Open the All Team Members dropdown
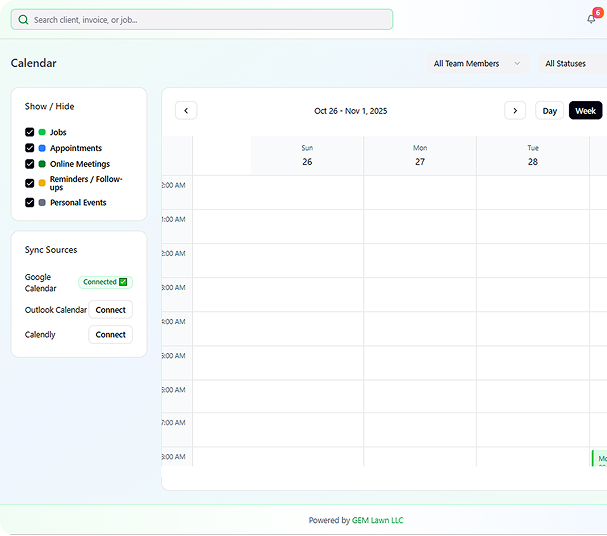 point(477,63)
